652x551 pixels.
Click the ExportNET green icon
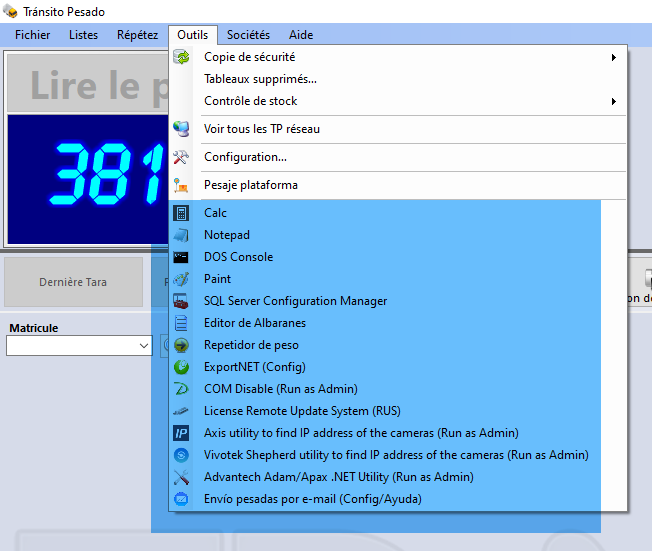coord(181,367)
